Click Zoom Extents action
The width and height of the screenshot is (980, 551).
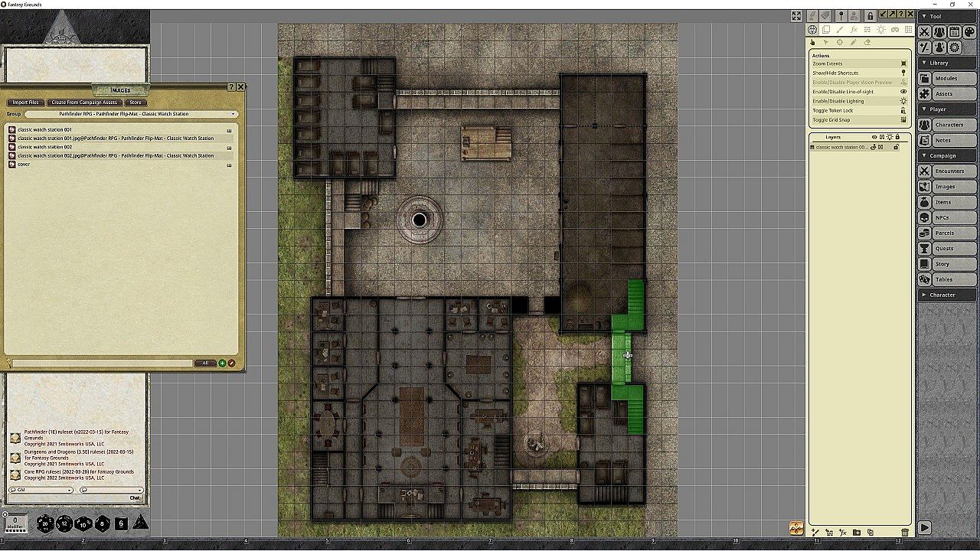pyautogui.click(x=859, y=64)
